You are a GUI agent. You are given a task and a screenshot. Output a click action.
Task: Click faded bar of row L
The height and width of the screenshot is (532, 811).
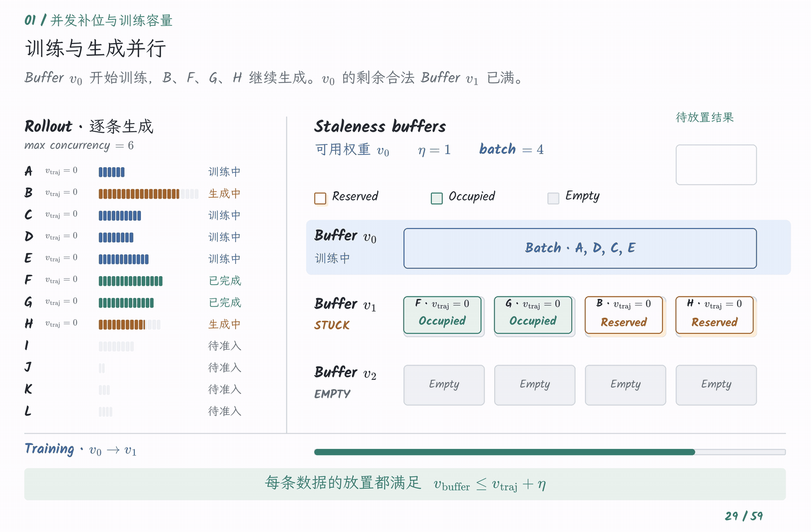pyautogui.click(x=105, y=412)
